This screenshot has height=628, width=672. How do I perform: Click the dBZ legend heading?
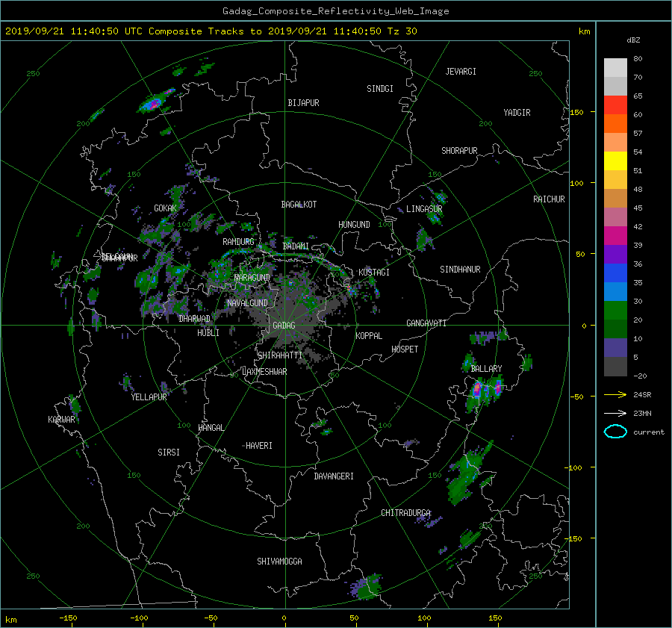tap(633, 40)
